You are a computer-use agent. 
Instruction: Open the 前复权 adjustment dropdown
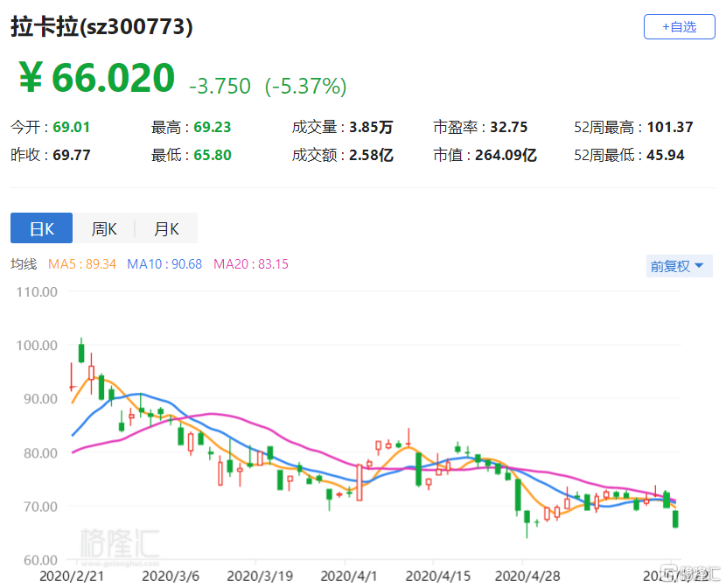coord(680,266)
